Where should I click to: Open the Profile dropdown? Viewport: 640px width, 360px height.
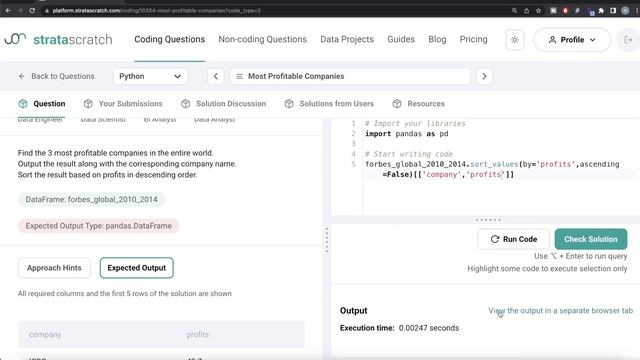[572, 40]
